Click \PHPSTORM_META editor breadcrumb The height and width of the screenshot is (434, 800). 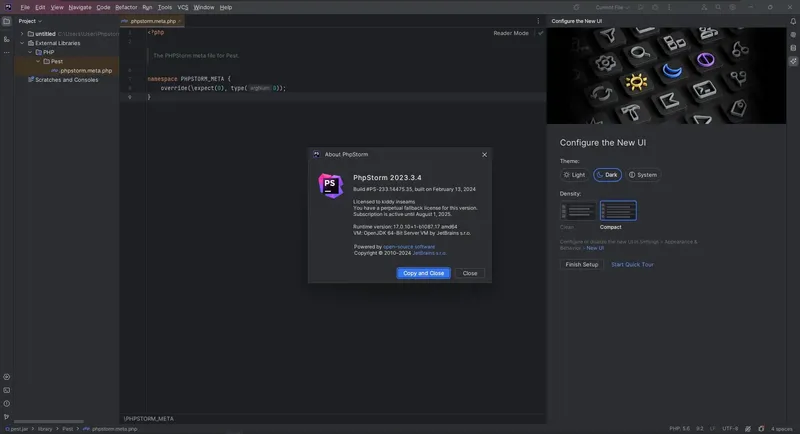(x=148, y=419)
